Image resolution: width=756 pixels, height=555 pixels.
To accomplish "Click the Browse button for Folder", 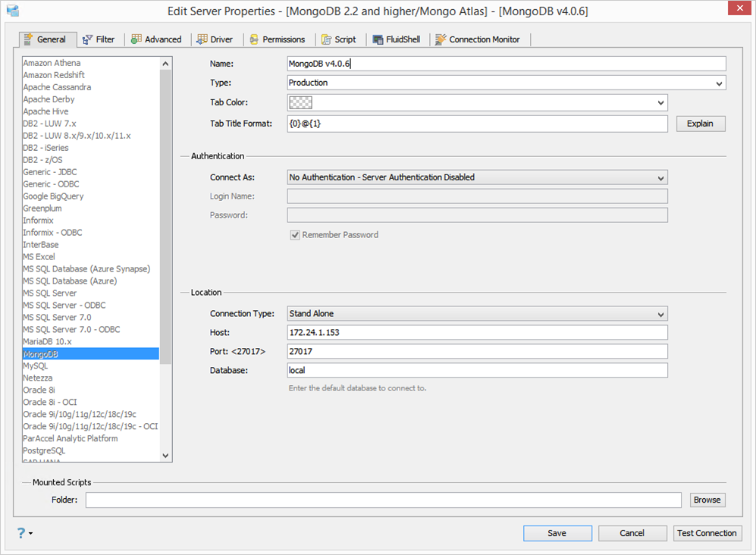I will pyautogui.click(x=707, y=500).
